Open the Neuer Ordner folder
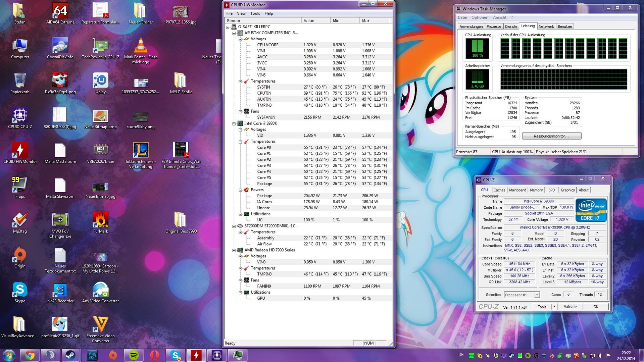 [141, 13]
